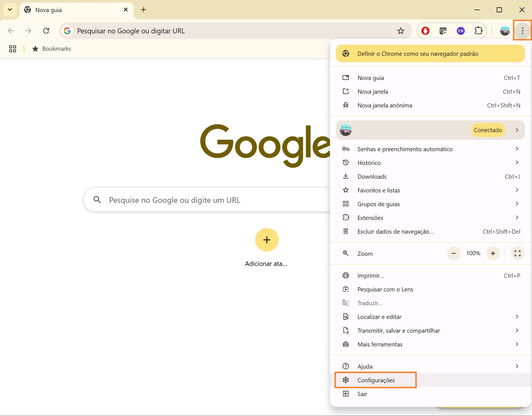Expand Transmitir, salvar e compartilhar submenu

[431, 331]
